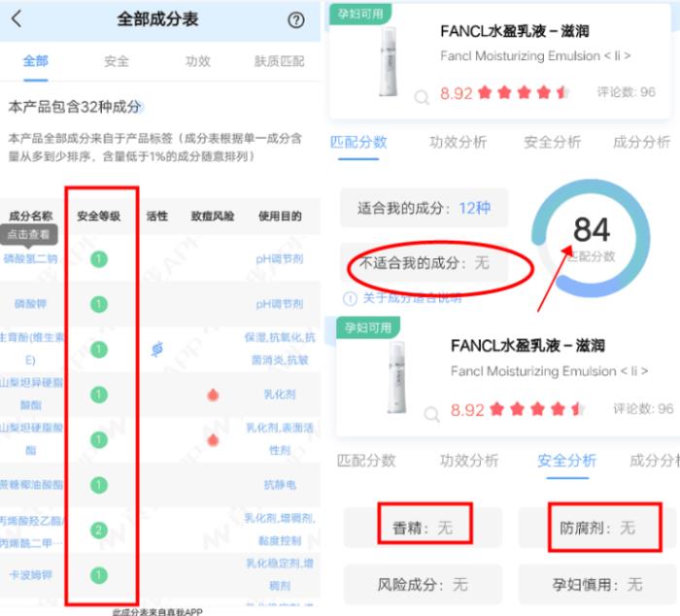Tap the DNA activity icon for 生育酚
680x616 pixels.
coord(157,349)
